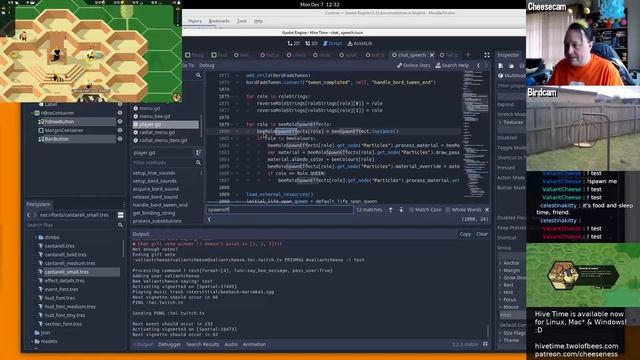Expand the Rect section in Inspector

click(x=507, y=285)
